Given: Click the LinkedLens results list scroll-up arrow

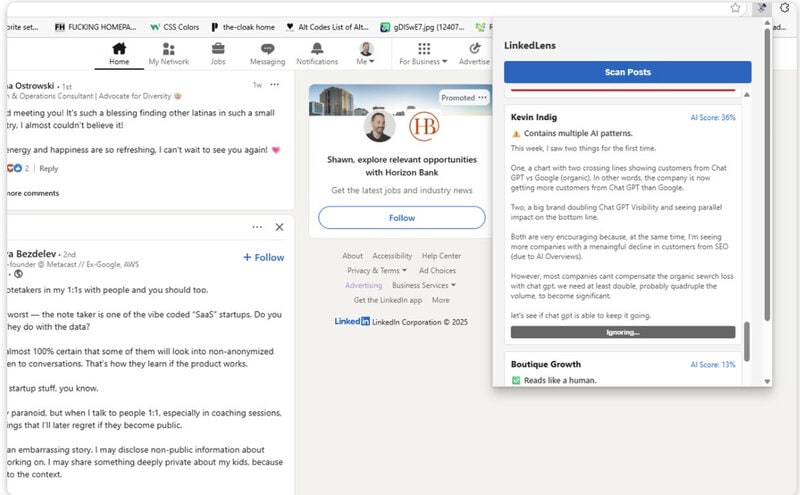Looking at the screenshot, I should click(x=747, y=94).
